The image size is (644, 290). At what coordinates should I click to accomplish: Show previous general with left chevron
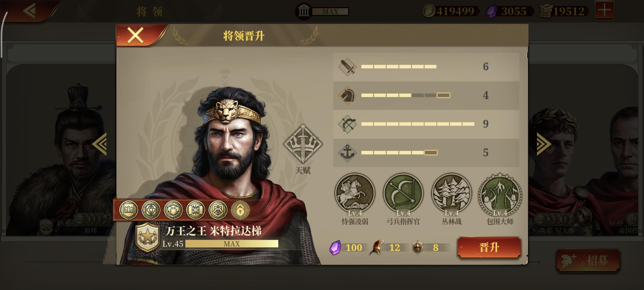[x=99, y=144]
